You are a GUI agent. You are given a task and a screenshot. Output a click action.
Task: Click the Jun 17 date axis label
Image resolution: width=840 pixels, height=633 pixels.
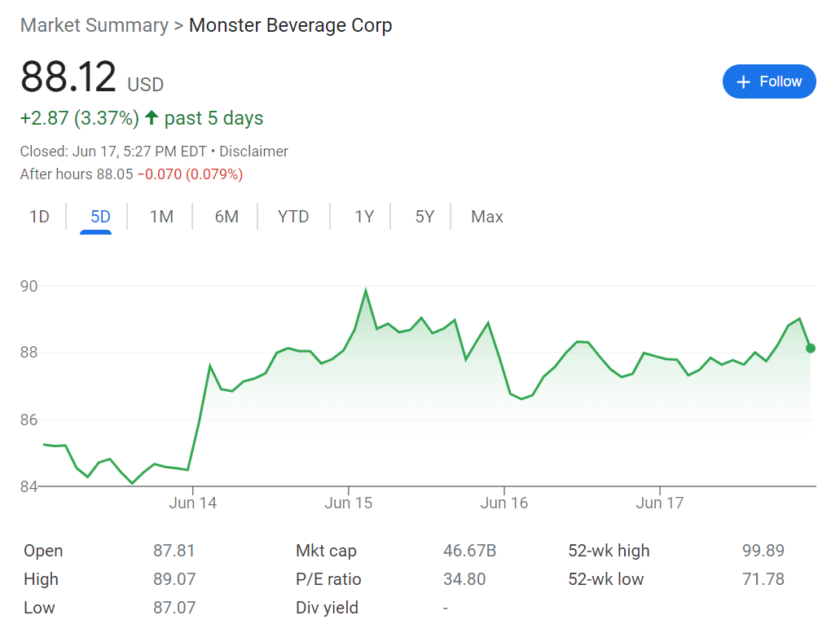pyautogui.click(x=660, y=503)
